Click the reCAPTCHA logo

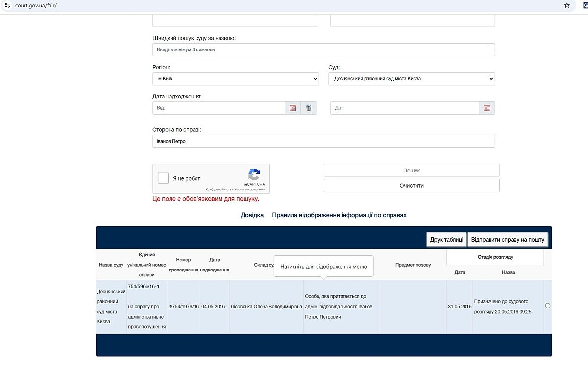254,175
